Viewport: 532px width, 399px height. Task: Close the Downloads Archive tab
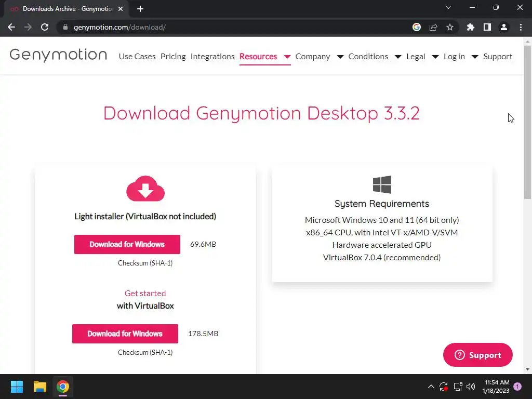(121, 9)
